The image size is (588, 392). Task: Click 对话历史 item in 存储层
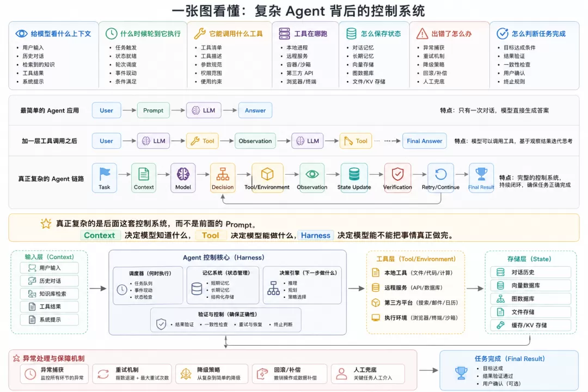coord(531,272)
